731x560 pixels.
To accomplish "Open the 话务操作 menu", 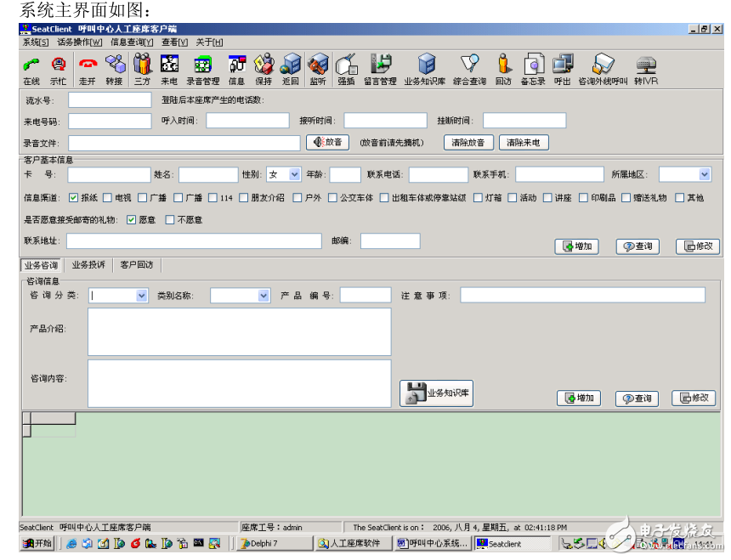I will pos(79,42).
